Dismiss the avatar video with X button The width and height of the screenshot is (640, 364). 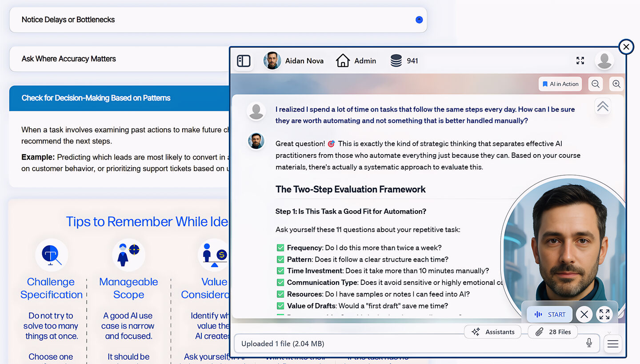584,315
